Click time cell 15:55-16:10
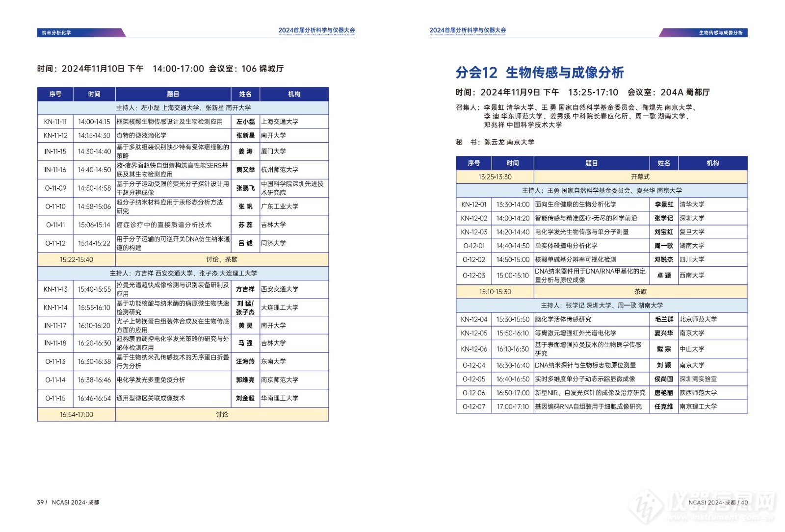Viewport: 785px width, 532px height. [x=94, y=307]
